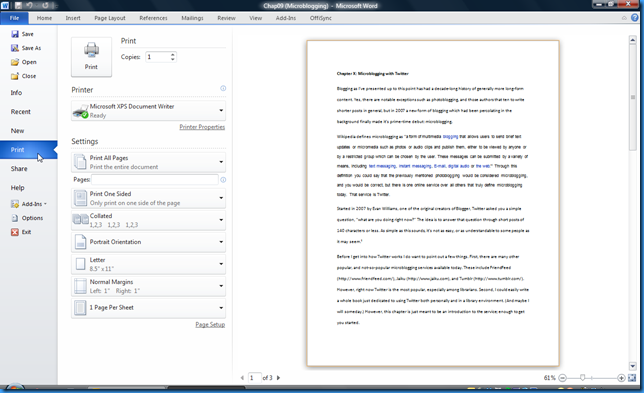
Task: Open the Mailings ribbon tab
Action: point(192,18)
